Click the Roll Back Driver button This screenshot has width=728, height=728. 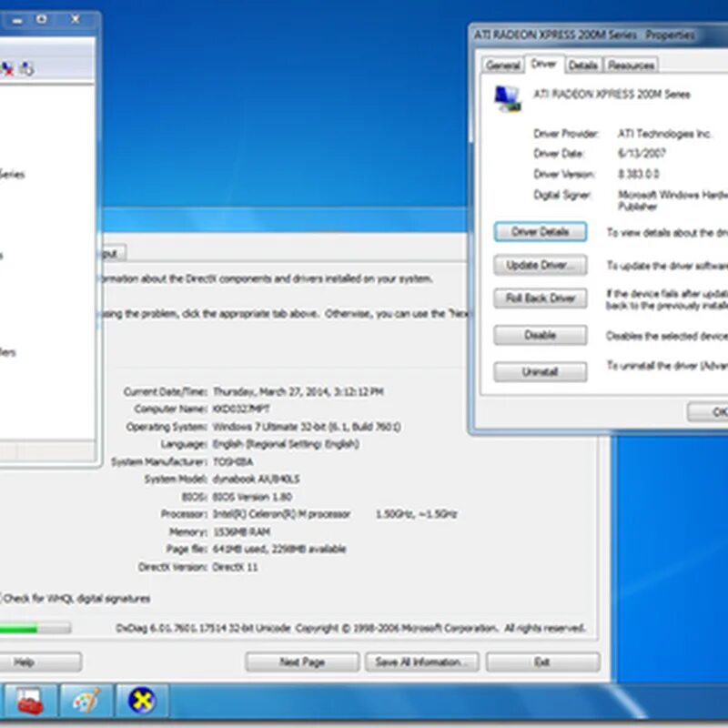pyautogui.click(x=540, y=298)
